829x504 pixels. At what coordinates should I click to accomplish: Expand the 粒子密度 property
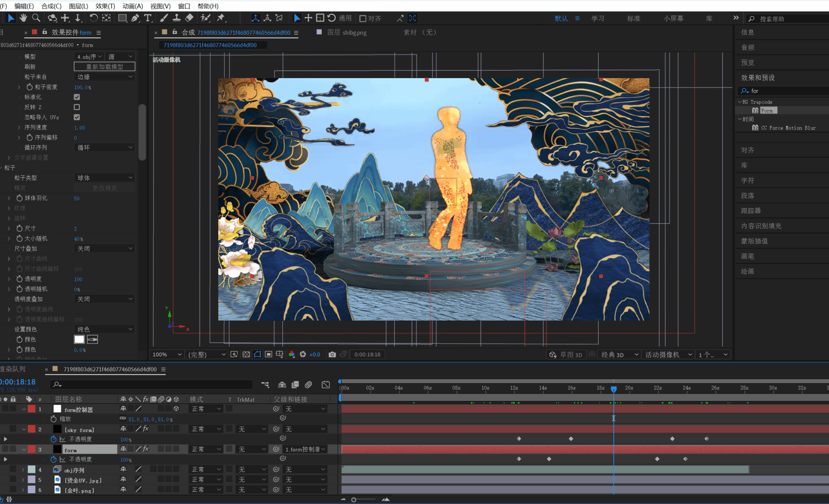19,87
